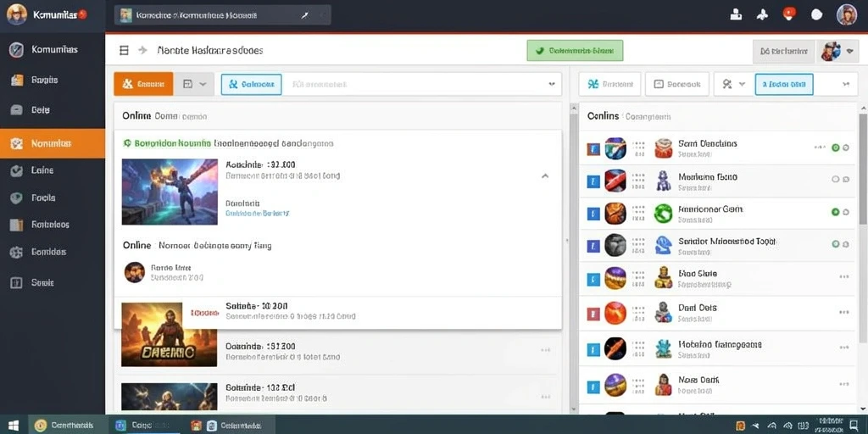Click the scroll-down arrow of the right panel
The width and height of the screenshot is (868, 434).
[863, 409]
